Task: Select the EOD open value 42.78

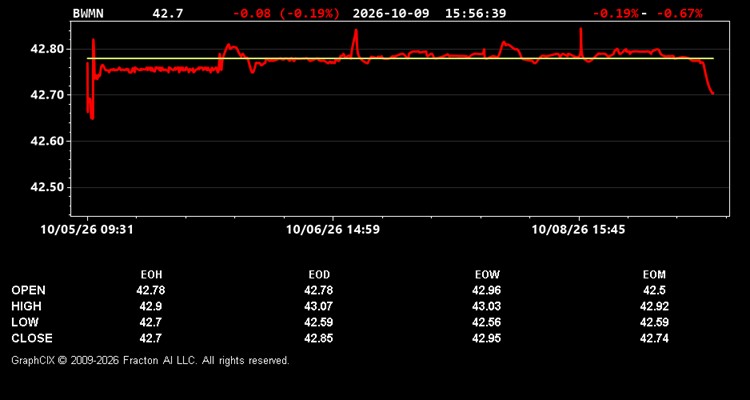Action: 319,290
